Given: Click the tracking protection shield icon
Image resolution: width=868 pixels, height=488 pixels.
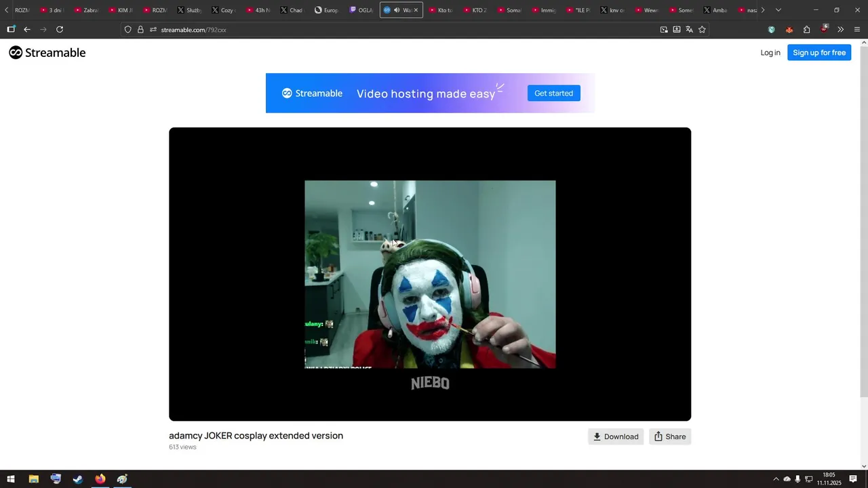Looking at the screenshot, I should point(127,30).
